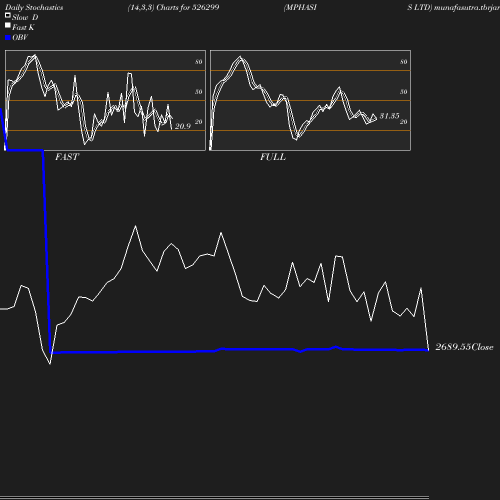This screenshot has width=500, height=500.
Task: Click the Slow D legend swatch
Action: pyautogui.click(x=8, y=15)
